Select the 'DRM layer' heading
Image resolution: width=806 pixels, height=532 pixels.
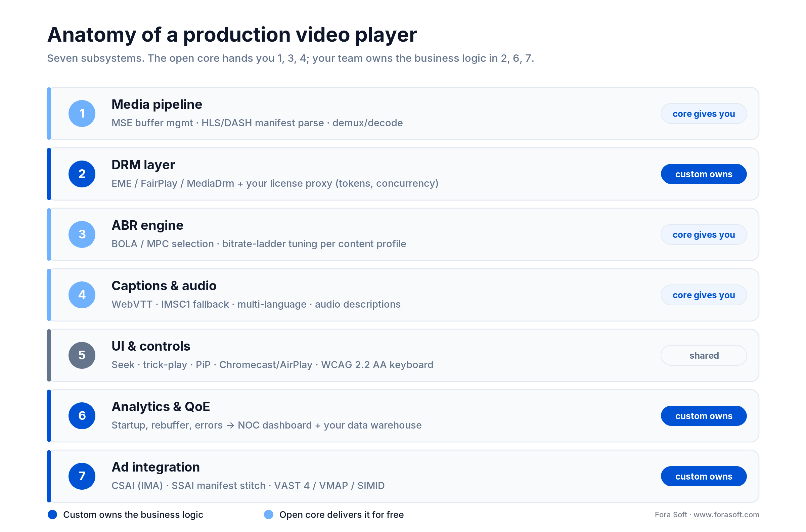click(x=143, y=165)
